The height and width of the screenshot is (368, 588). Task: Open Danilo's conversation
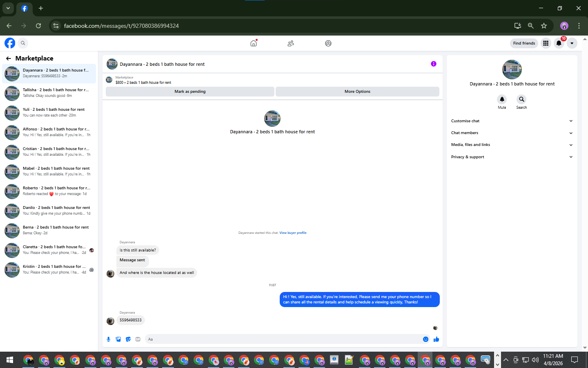click(x=49, y=211)
